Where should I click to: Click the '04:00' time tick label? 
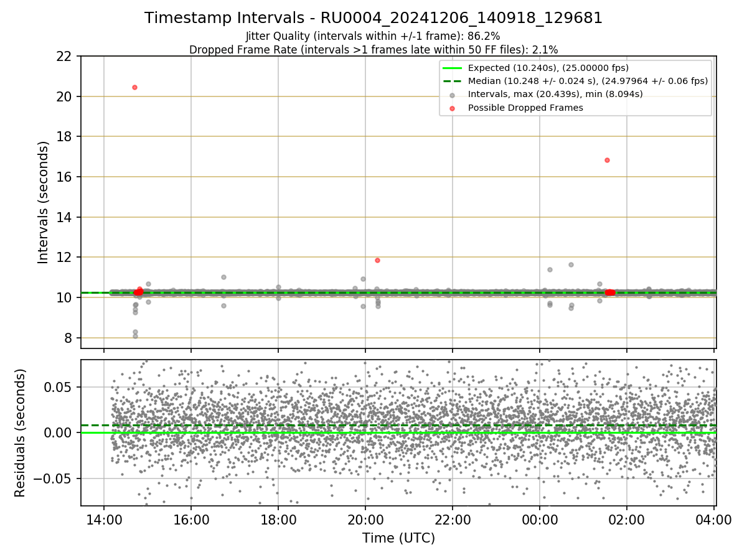pos(713,520)
